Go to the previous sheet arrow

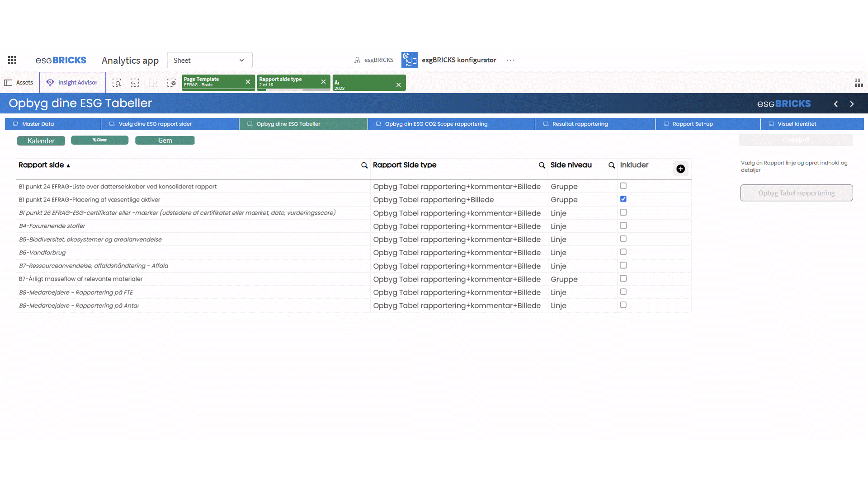(x=836, y=104)
